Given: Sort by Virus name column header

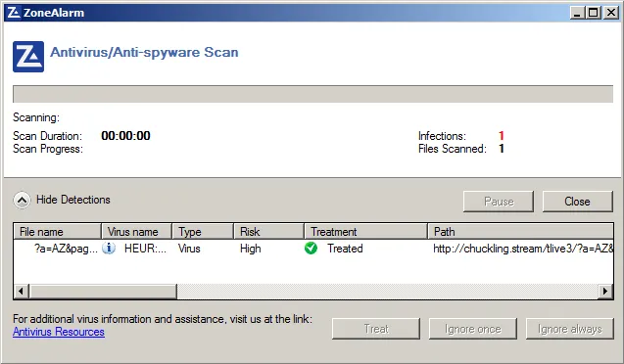Looking at the screenshot, I should tap(136, 231).
